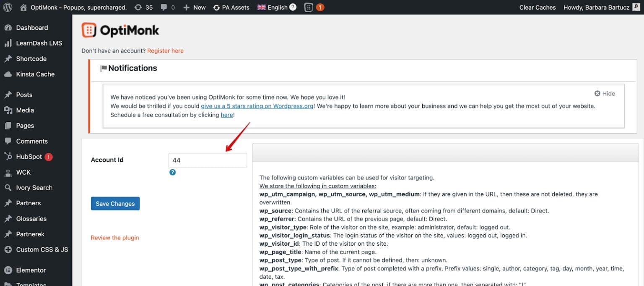
Task: Click the home icon beside site name
Action: 24,7
